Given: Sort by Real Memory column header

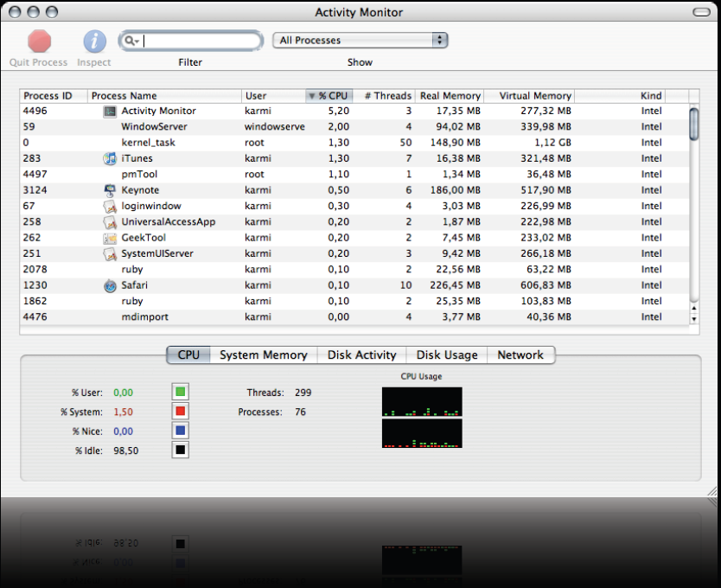Looking at the screenshot, I should (x=450, y=96).
